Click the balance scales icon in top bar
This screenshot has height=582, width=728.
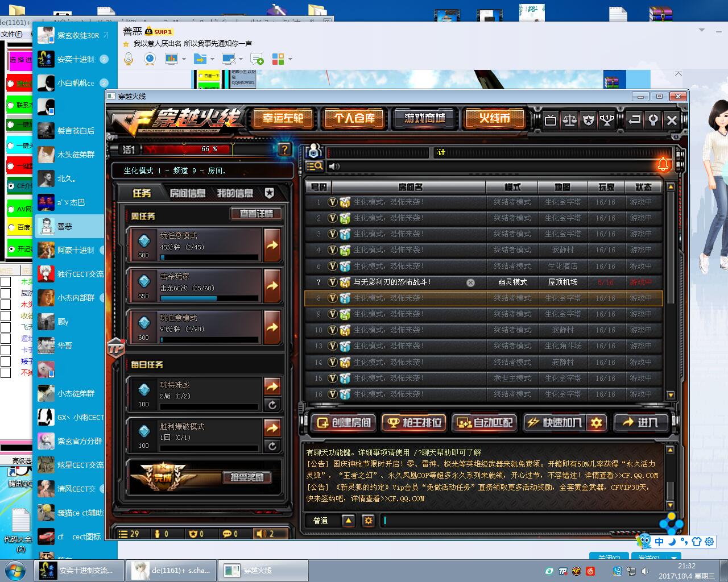pyautogui.click(x=569, y=120)
